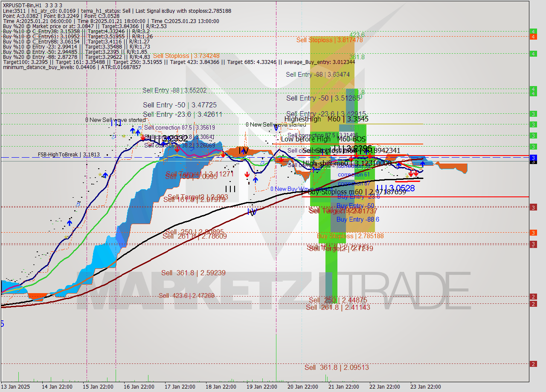
Task: Click the HighestHigh M60 3.3545 label
Action: tap(326, 119)
